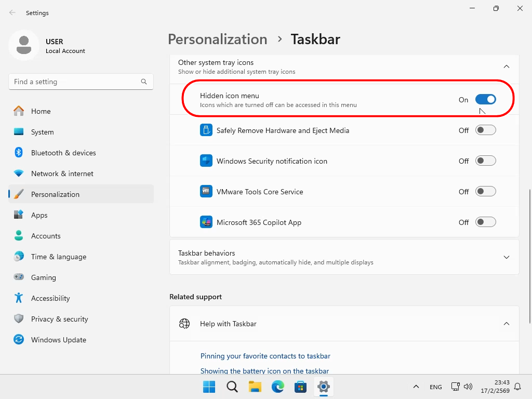Collapse the Other system tray icons section
Image resolution: width=532 pixels, height=399 pixels.
point(506,66)
